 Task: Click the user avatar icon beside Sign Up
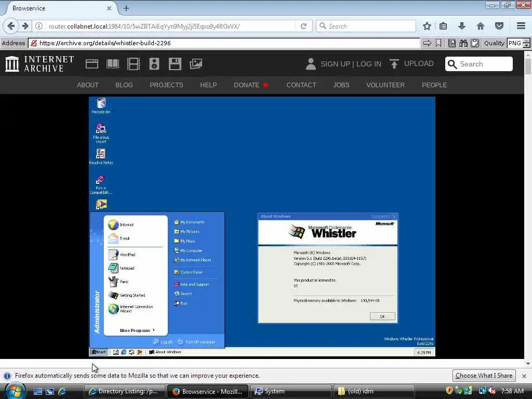[311, 64]
